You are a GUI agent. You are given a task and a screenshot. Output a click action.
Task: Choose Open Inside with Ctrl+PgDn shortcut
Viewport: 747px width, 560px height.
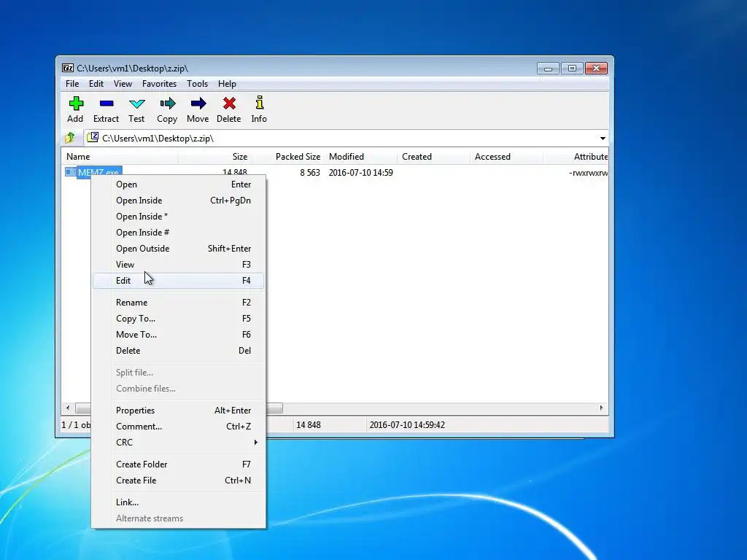point(178,201)
